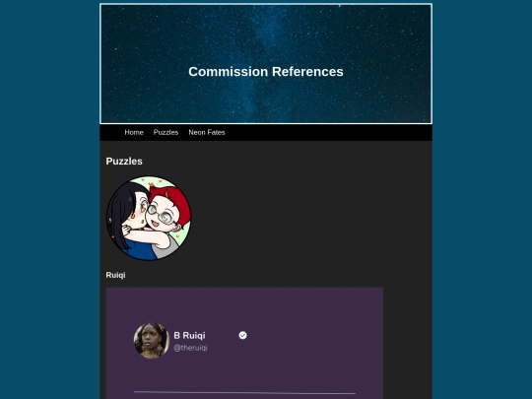This screenshot has height=399, width=532.
Task: Open the Puzzles navigation tab
Action: click(x=166, y=132)
